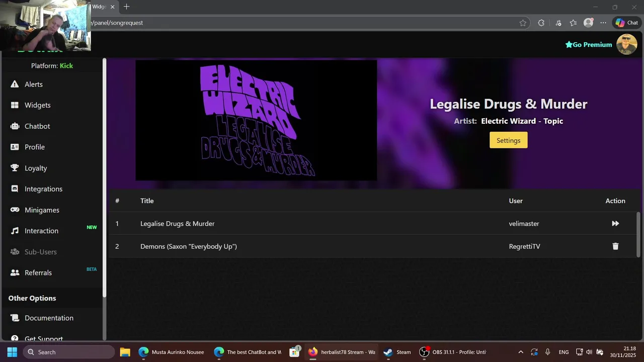The width and height of the screenshot is (644, 362).
Task: Skip the Legalise Drugs & Murder song
Action: point(615,223)
